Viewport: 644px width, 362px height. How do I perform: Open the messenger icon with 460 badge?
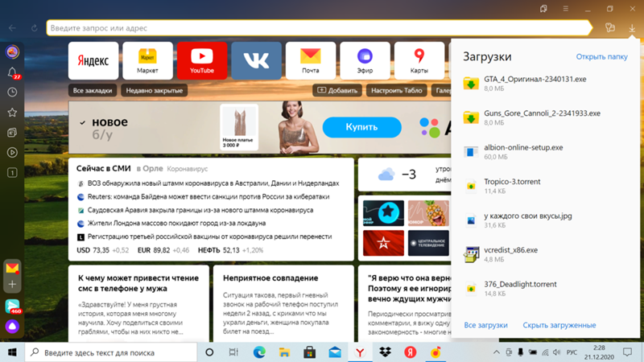point(13,306)
